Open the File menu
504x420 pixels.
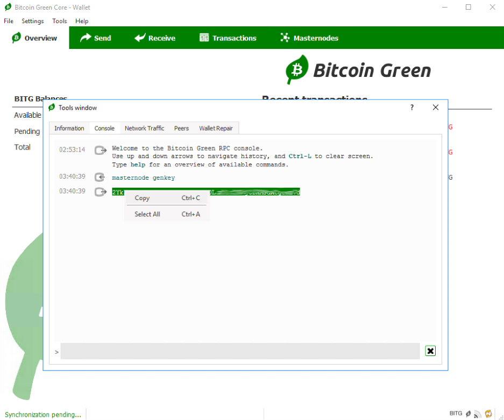[x=9, y=21]
